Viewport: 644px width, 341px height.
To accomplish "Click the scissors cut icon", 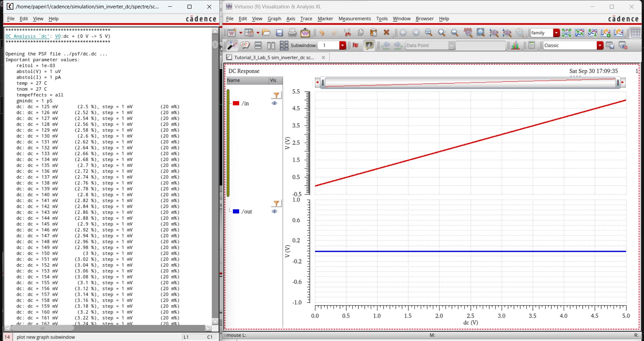I will 347,33.
